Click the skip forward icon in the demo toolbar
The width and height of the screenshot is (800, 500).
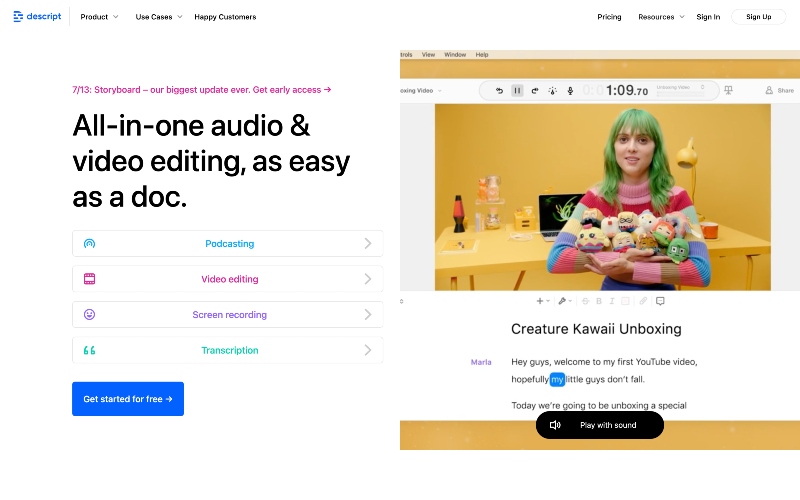[x=535, y=91]
